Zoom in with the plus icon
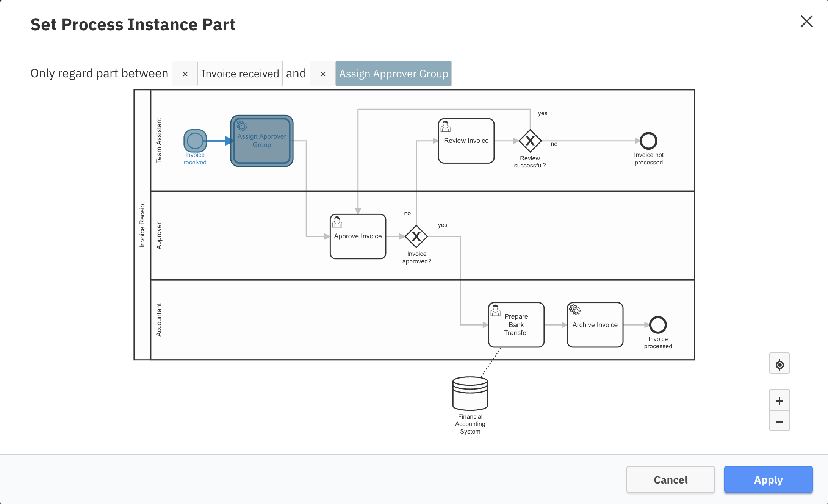The width and height of the screenshot is (828, 504). (x=779, y=401)
